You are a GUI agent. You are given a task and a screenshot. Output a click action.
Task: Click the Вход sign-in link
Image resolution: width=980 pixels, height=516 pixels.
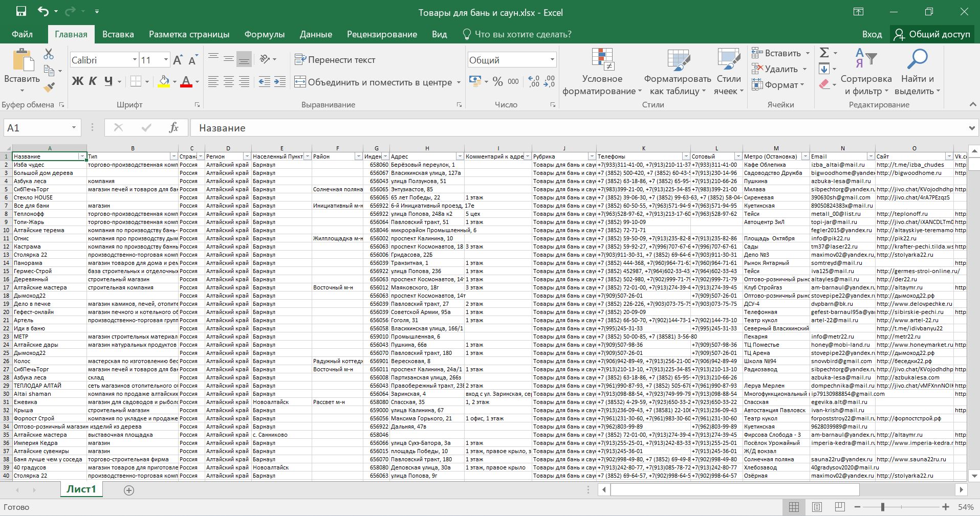[872, 34]
